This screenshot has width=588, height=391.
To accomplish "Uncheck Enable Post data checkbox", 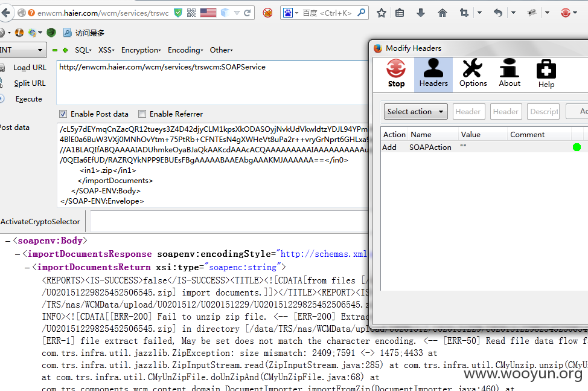I will pyautogui.click(x=63, y=114).
